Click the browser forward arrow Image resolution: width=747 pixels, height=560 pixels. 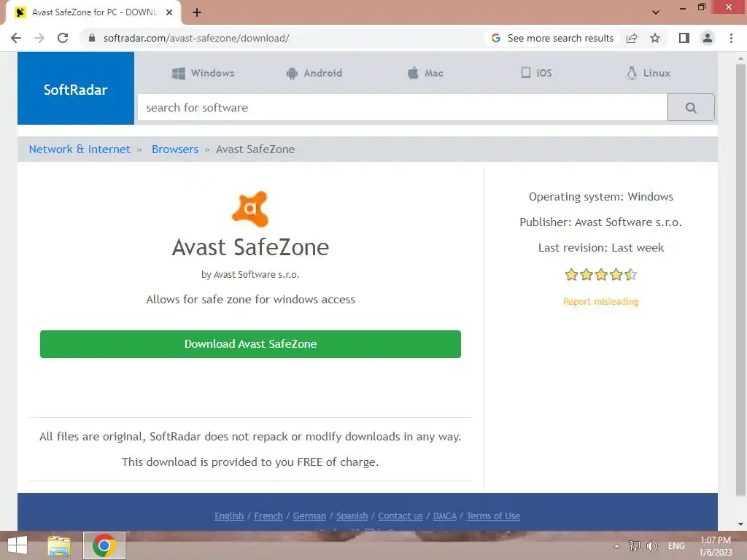pyautogui.click(x=39, y=38)
